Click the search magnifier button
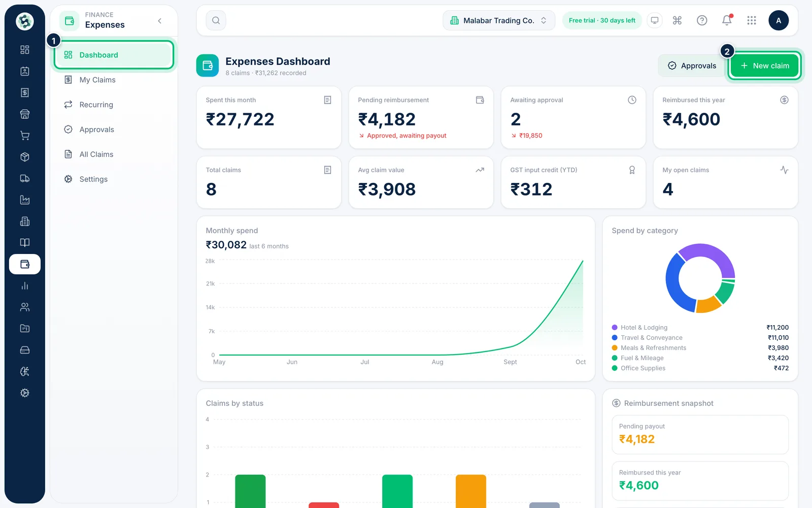812x508 pixels. click(x=216, y=20)
